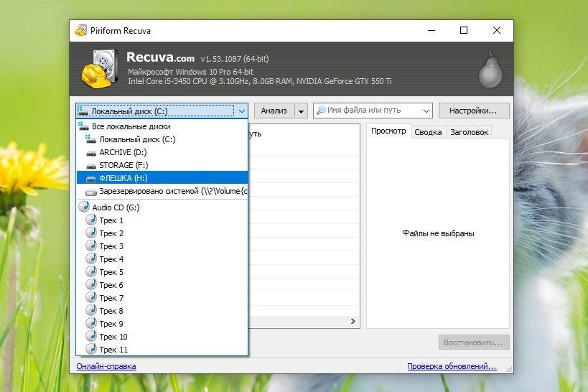
Task: Pick ФЛЕШКА (H:) flash drive
Action: (162, 178)
